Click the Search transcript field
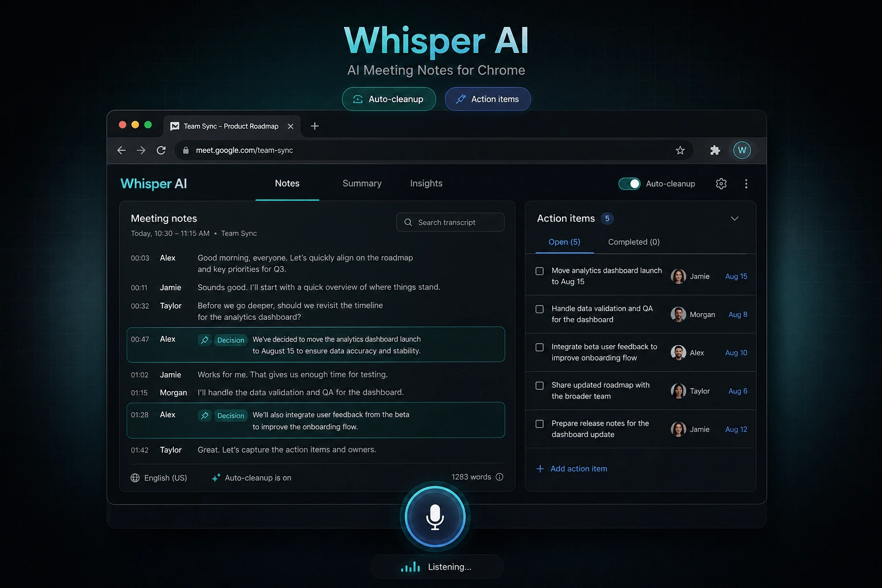 tap(450, 223)
